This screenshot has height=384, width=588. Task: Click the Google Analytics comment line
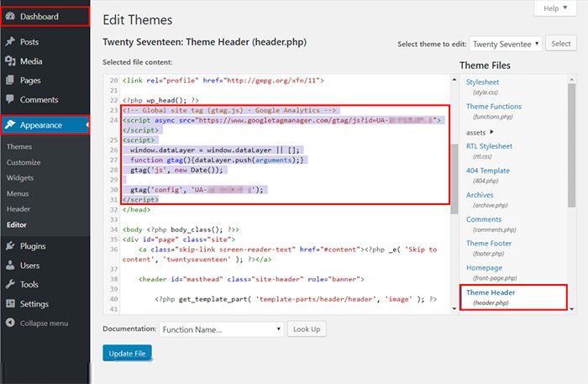point(229,110)
